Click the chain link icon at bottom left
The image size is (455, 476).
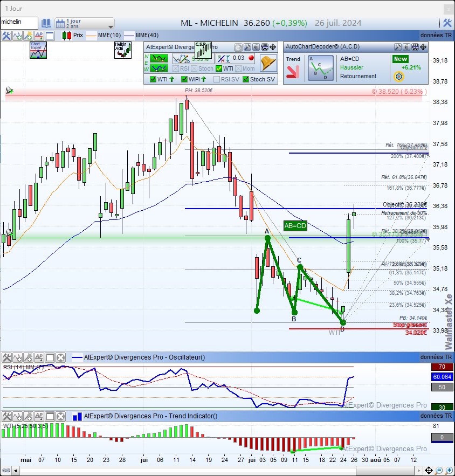(6, 471)
